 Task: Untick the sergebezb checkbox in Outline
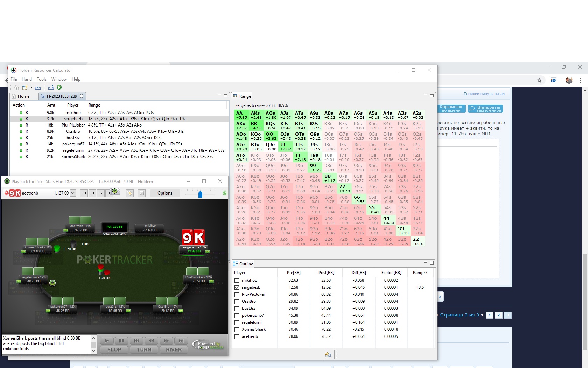point(237,287)
